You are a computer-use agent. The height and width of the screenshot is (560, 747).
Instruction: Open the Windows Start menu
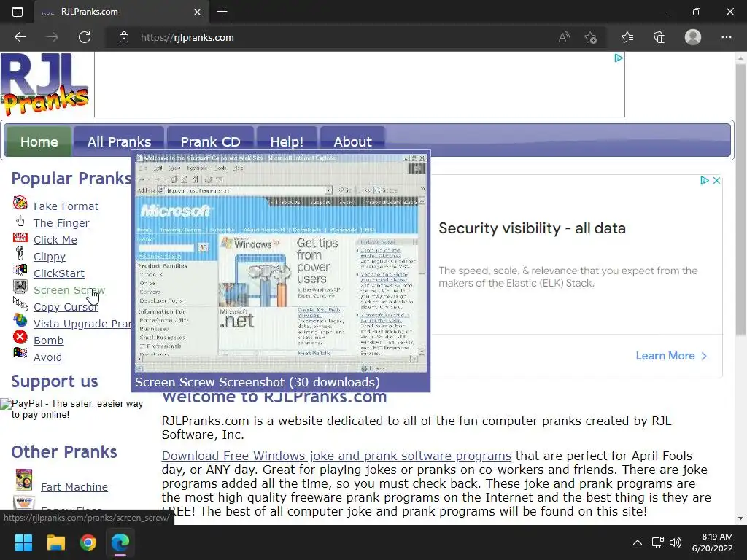pyautogui.click(x=23, y=542)
